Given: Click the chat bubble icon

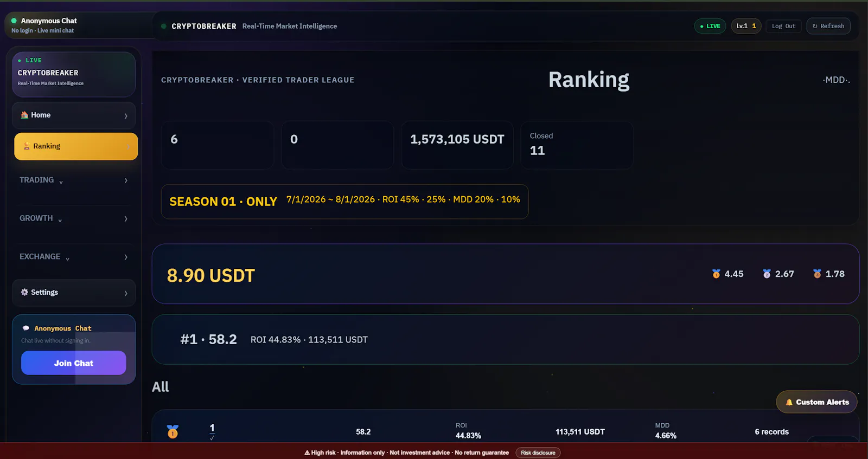Looking at the screenshot, I should 26,328.
